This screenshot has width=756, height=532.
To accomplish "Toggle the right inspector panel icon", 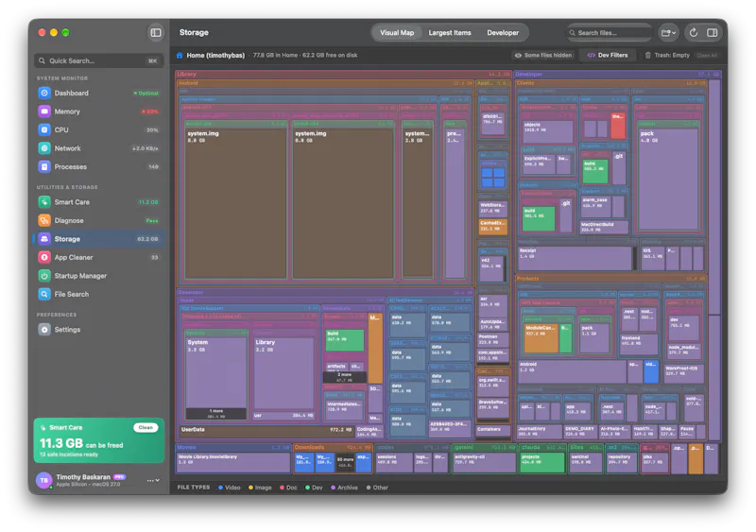I will click(713, 33).
